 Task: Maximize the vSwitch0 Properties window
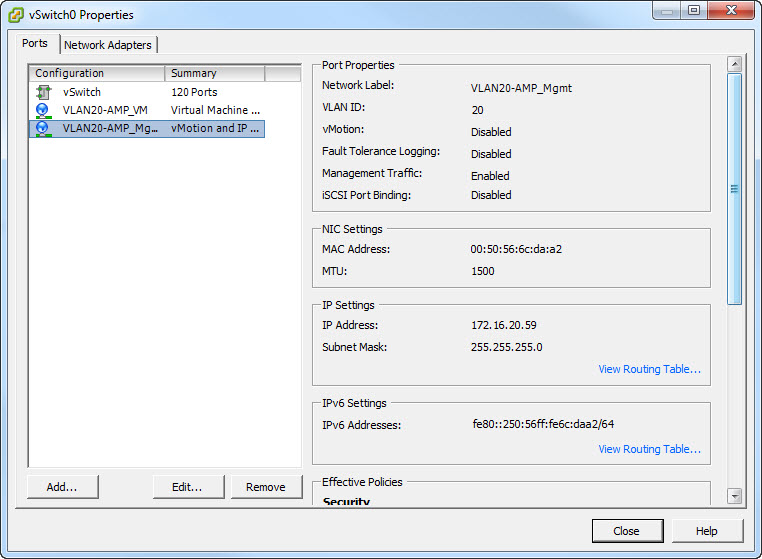pos(694,10)
